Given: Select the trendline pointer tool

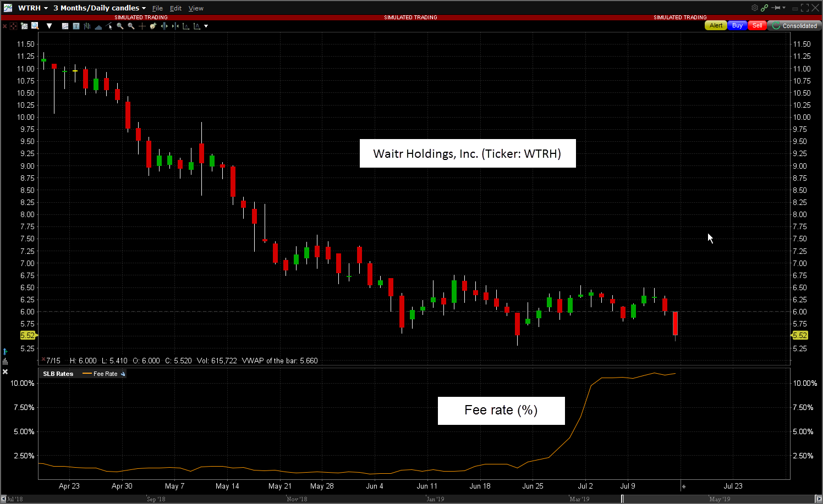Looking at the screenshot, I should [x=109, y=26].
